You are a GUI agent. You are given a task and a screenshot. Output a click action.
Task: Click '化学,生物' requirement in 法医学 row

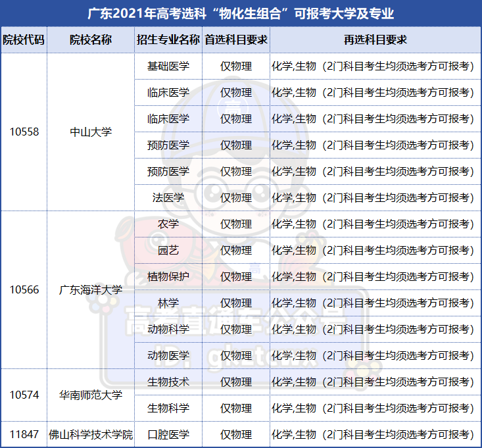click(x=375, y=198)
